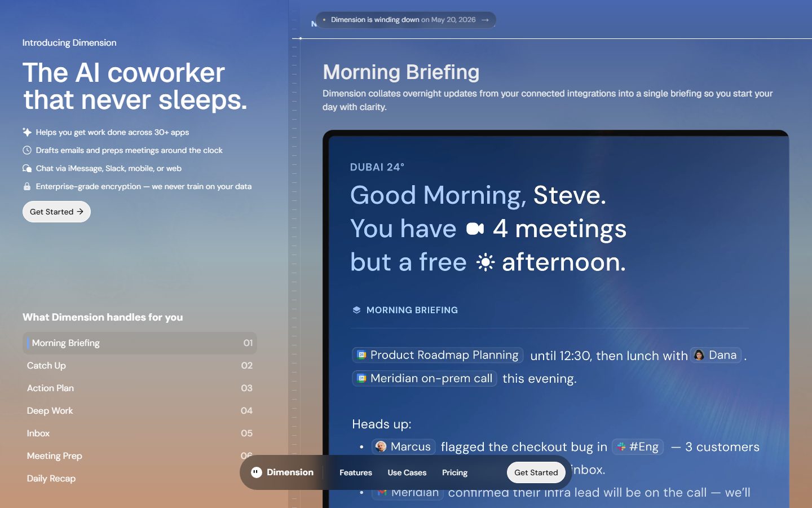Click Get Started in the bottom navigation bar
812x508 pixels.
click(x=536, y=472)
